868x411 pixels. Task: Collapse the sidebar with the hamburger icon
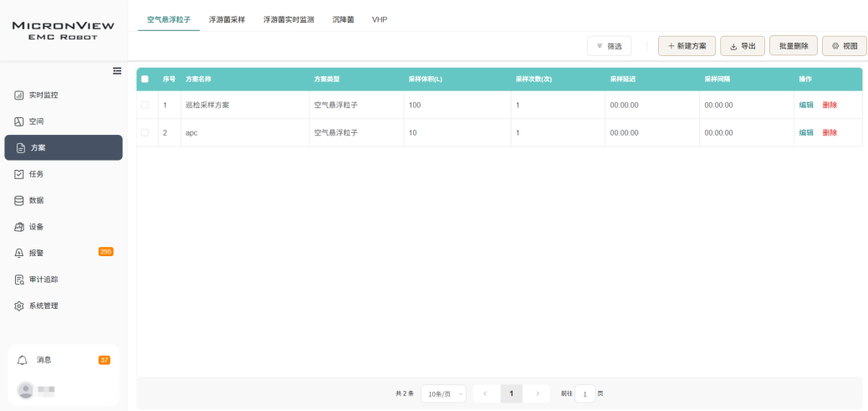point(117,70)
